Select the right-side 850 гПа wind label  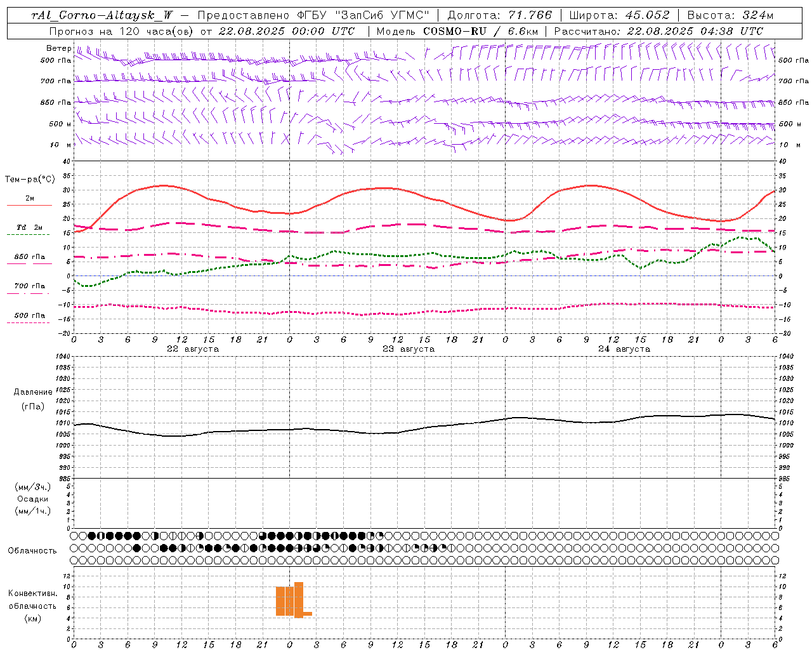[794, 102]
